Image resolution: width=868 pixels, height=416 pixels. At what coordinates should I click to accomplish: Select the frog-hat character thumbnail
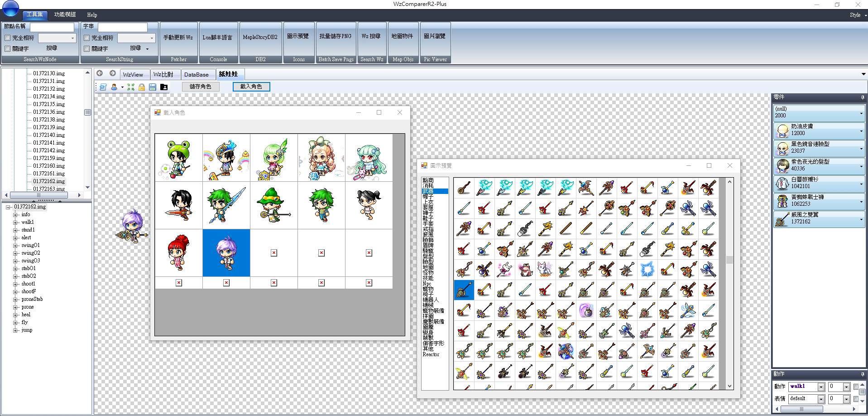coord(179,158)
